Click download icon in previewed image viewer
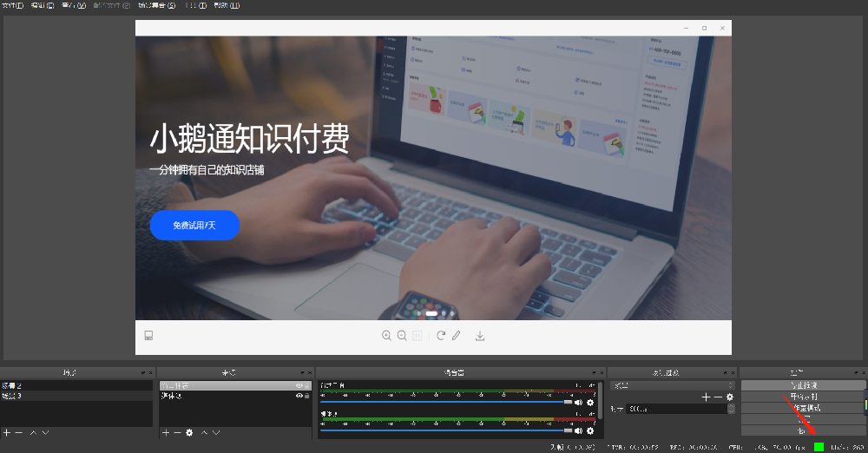Screen dimensions: 868x453 coord(480,336)
